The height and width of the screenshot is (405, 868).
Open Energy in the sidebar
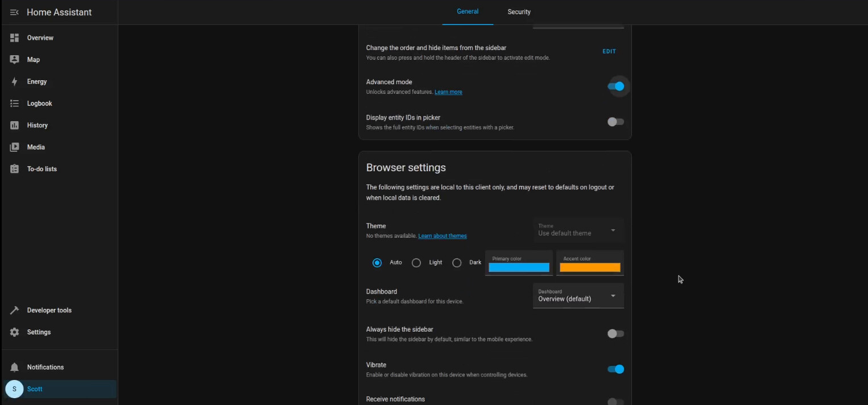(60, 81)
